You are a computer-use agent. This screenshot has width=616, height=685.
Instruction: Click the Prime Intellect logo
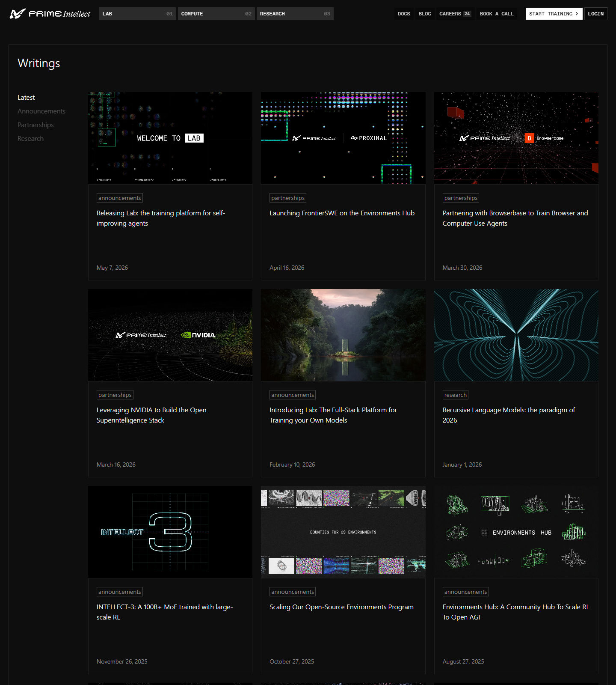(x=50, y=14)
